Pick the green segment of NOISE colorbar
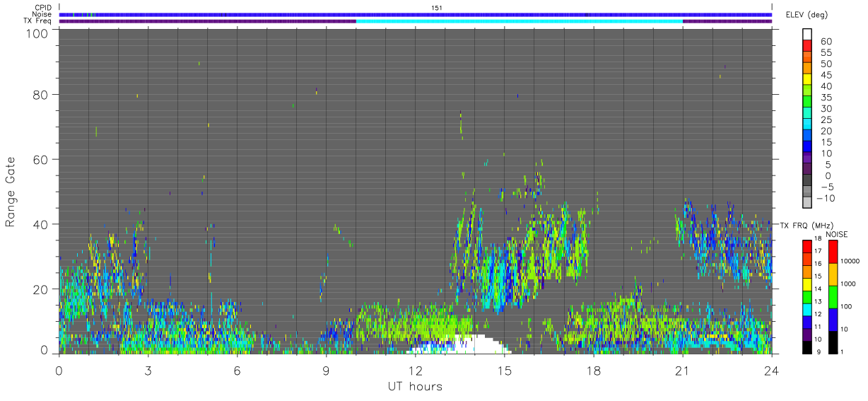This screenshot has height=401, width=868. coord(832,296)
